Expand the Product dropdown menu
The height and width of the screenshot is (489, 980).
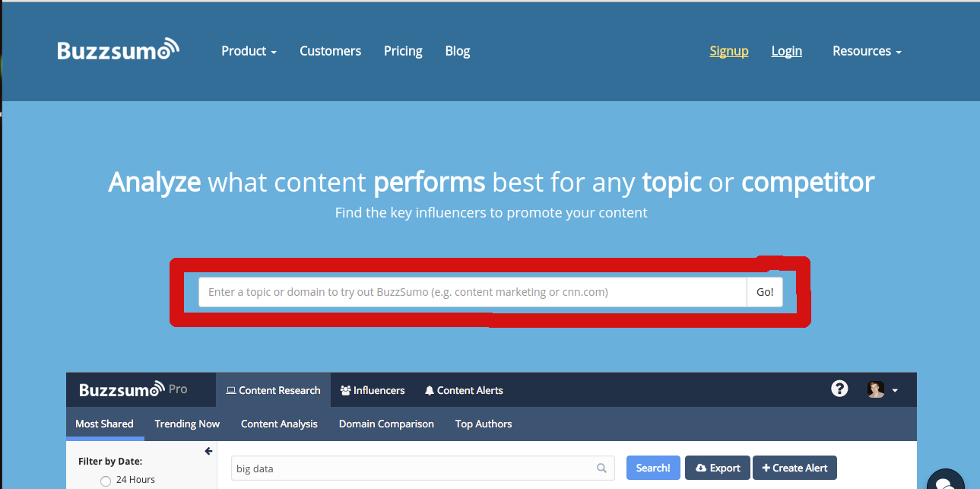tap(249, 51)
